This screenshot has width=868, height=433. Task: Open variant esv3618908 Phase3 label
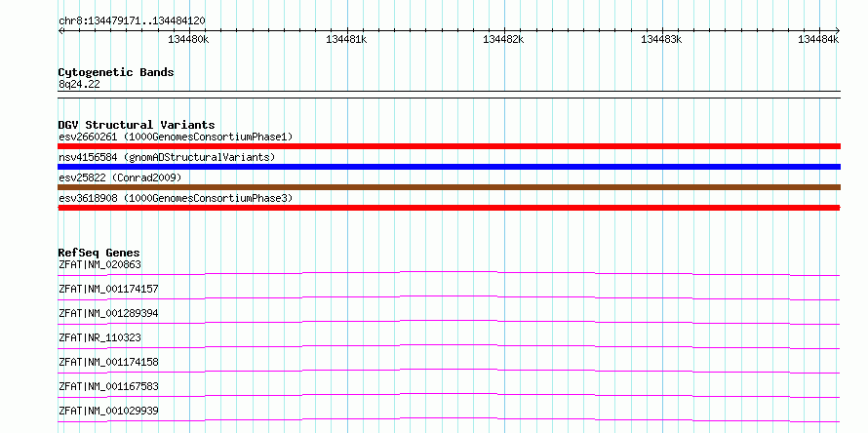pos(176,198)
